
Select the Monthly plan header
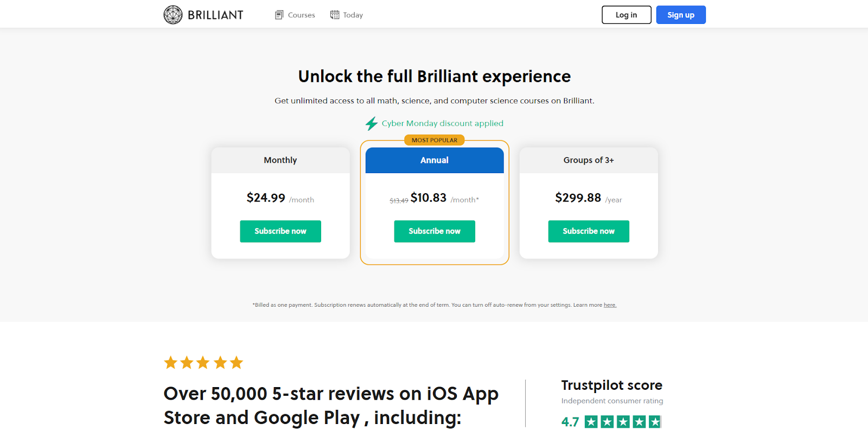point(280,160)
